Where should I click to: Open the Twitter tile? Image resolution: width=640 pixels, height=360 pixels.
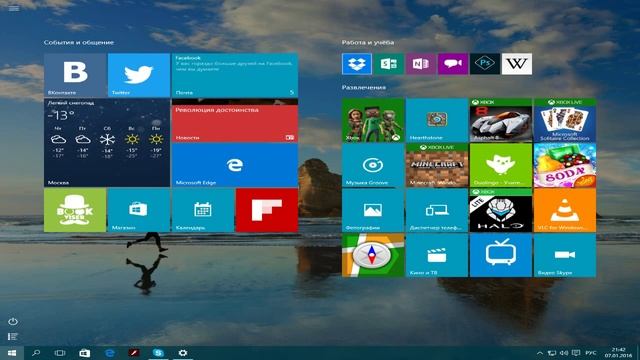[x=139, y=75]
